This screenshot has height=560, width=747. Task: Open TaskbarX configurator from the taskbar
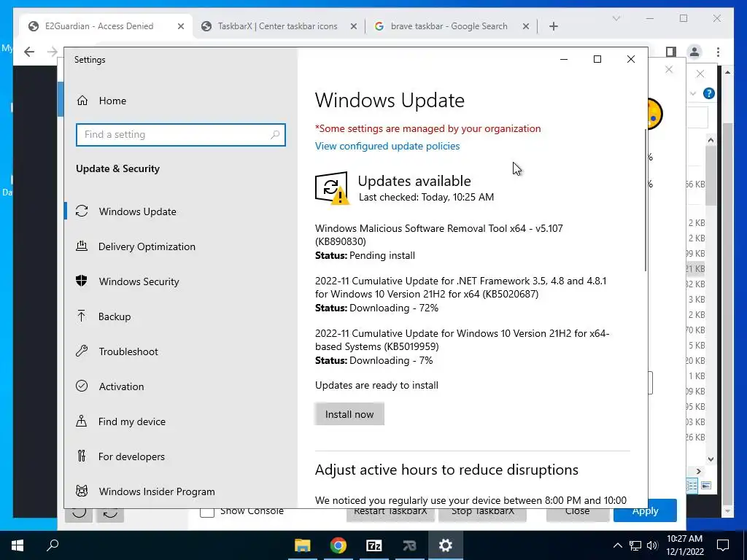410,545
